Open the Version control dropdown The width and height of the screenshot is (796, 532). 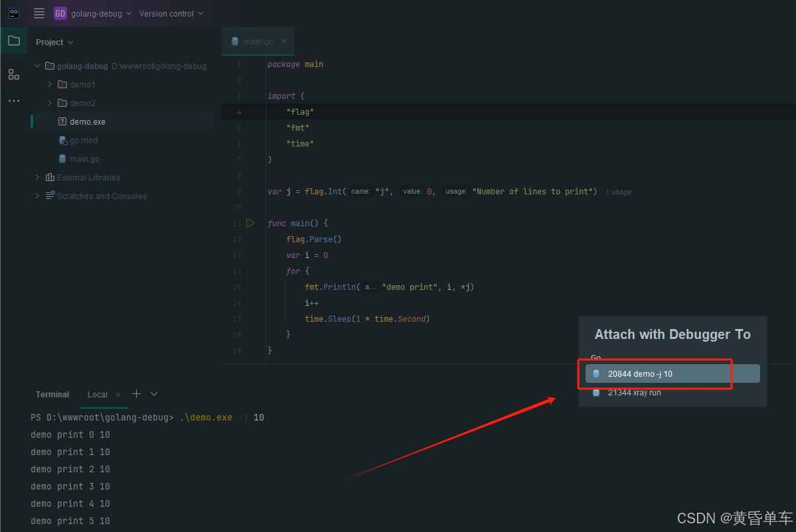pyautogui.click(x=171, y=13)
